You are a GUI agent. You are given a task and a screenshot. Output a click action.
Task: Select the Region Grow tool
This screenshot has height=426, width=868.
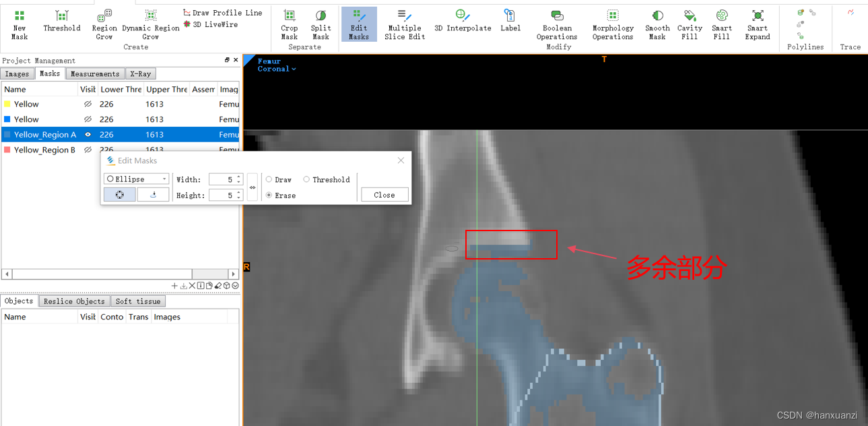pyautogui.click(x=104, y=25)
